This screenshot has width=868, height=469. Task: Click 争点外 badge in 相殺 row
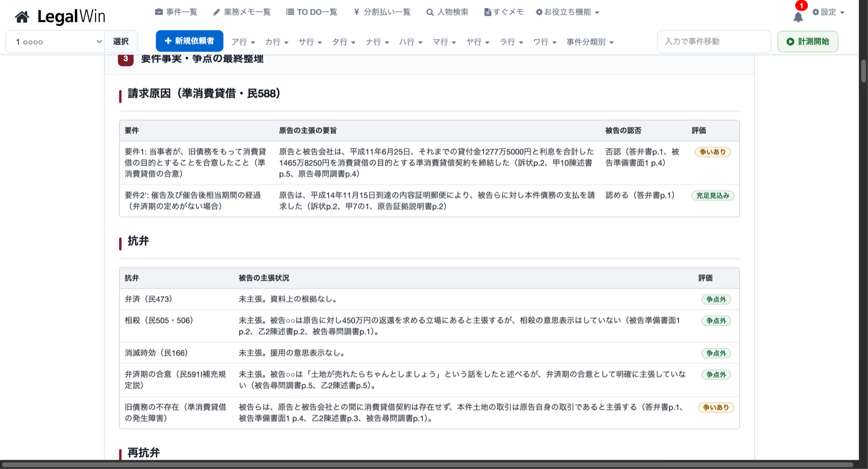[716, 321]
